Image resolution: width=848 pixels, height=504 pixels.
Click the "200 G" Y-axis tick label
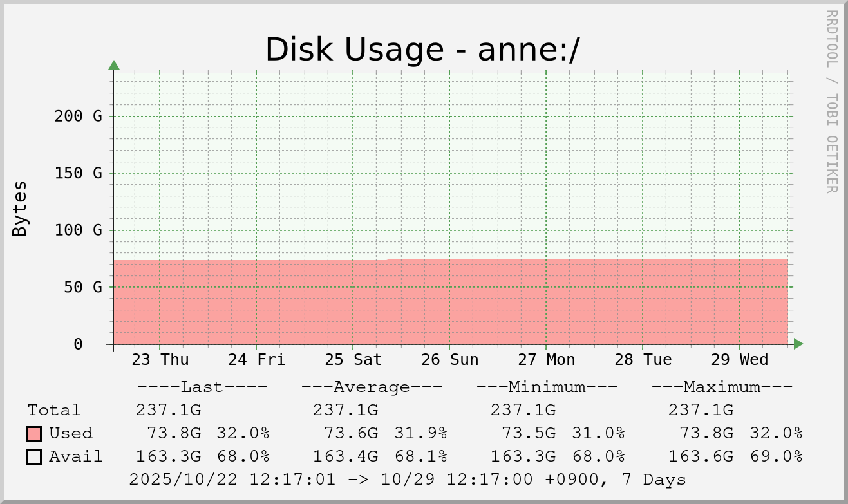tap(79, 117)
